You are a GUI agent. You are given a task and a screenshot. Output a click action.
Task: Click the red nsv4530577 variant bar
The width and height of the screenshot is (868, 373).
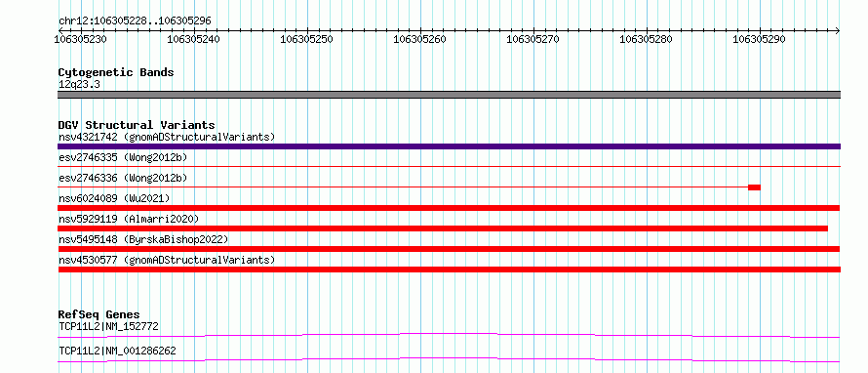coord(449,269)
